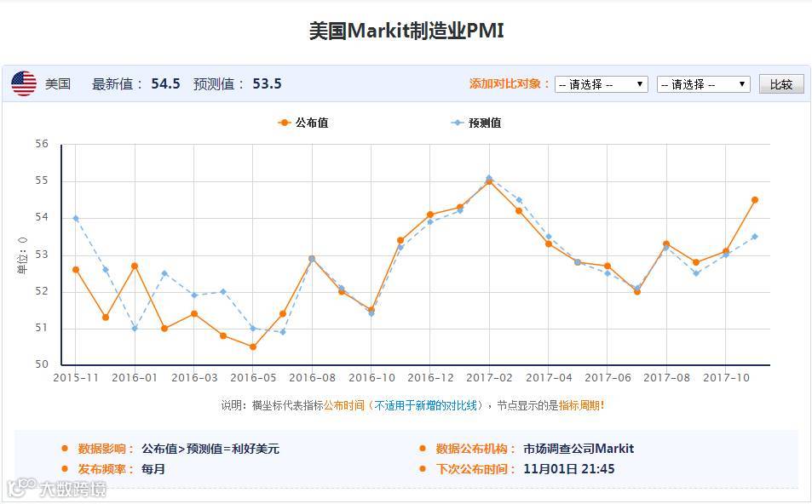Click the 每月 frequency value
Image resolution: width=812 pixels, height=504 pixels.
(153, 469)
